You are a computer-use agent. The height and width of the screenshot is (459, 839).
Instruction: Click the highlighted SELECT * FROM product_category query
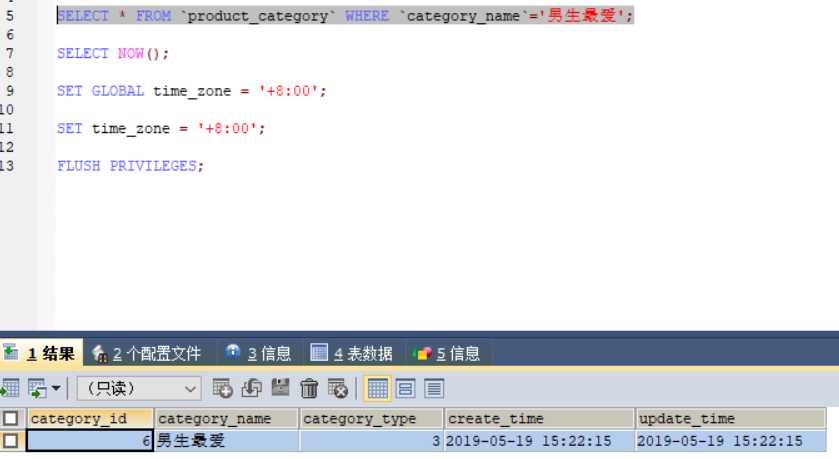click(x=345, y=16)
